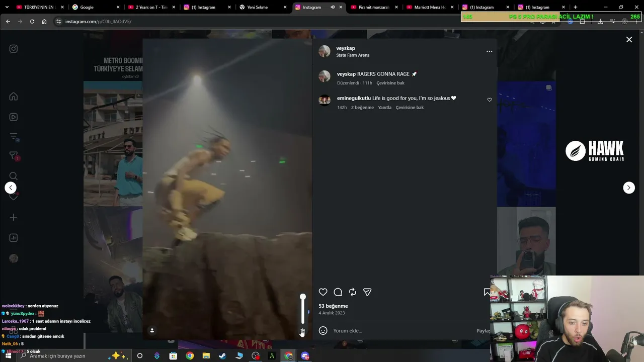
Task: Go back in browser history
Action: pyautogui.click(x=8, y=22)
